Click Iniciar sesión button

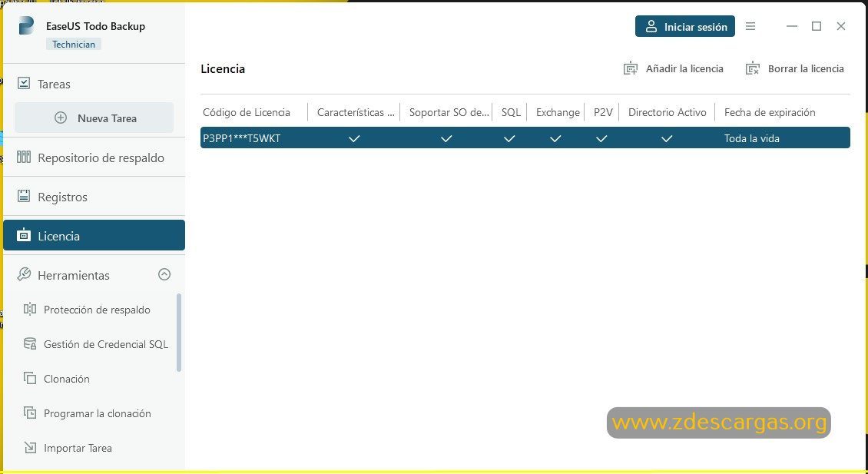pos(684,26)
